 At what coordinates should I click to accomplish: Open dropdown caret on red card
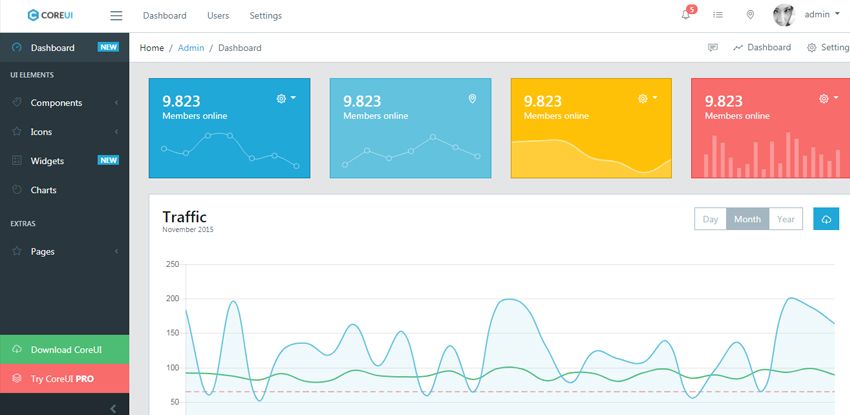pyautogui.click(x=836, y=98)
